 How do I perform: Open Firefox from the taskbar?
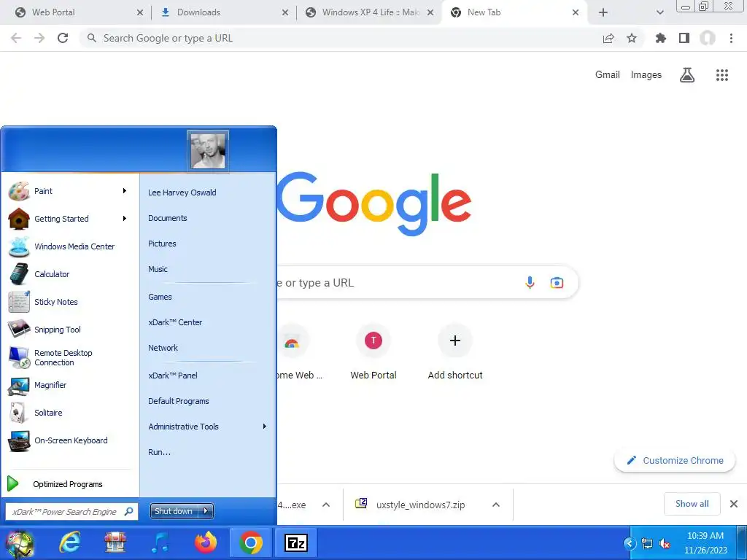pyautogui.click(x=205, y=542)
